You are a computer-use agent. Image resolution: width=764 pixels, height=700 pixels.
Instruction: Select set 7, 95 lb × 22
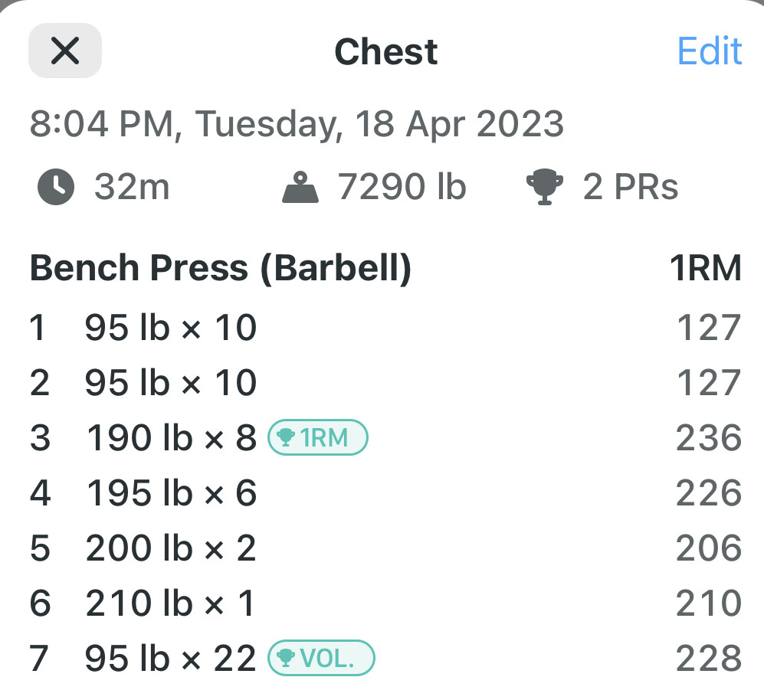click(x=385, y=658)
